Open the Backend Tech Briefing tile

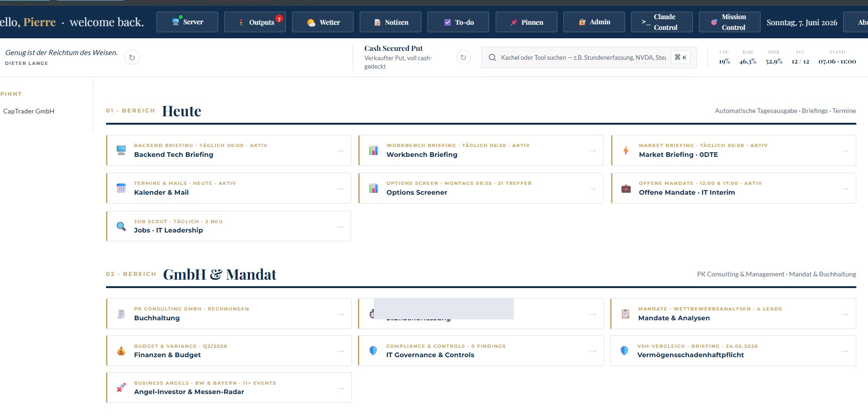click(228, 150)
